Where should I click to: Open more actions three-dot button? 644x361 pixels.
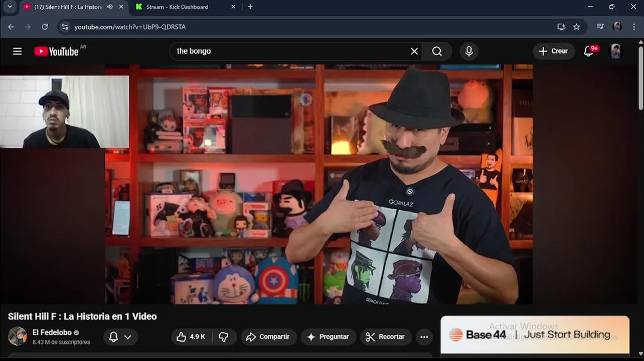pos(424,337)
